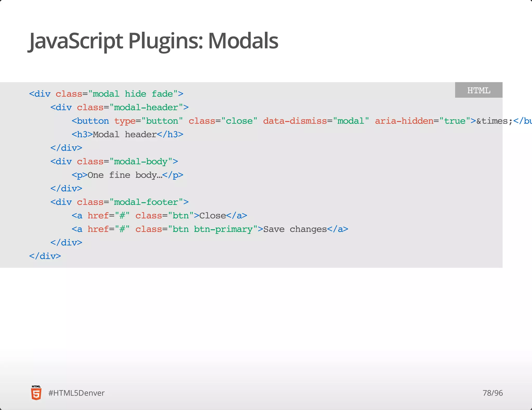Click the slide counter 78/96

[x=493, y=393]
